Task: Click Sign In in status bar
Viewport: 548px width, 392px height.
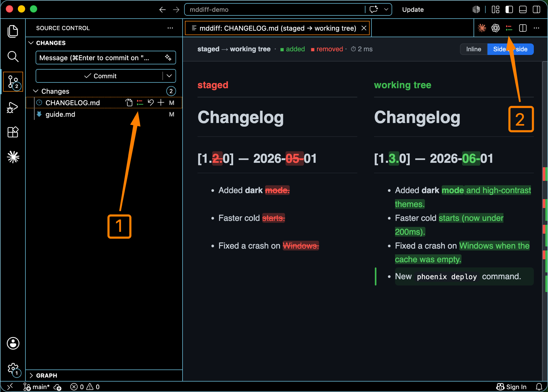Action: (x=512, y=387)
